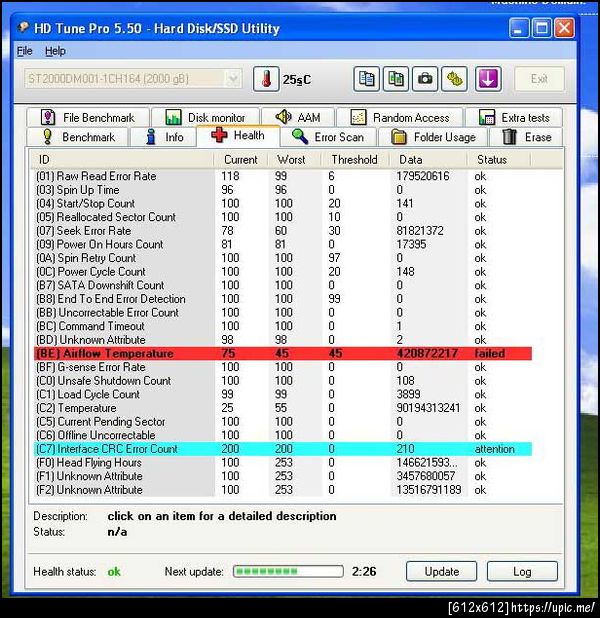
Task: Click the purple download arrow icon
Action: (488, 79)
